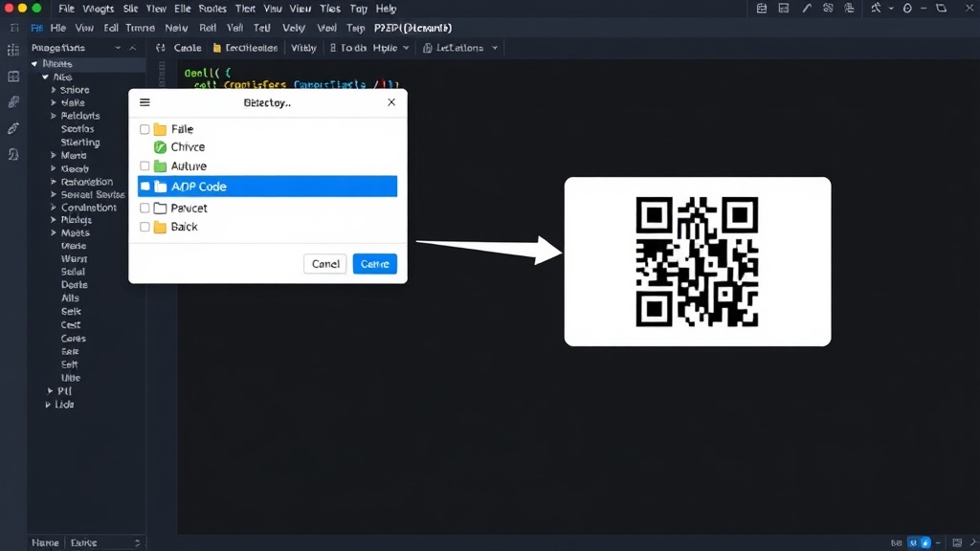The image size is (980, 551).
Task: Open the File menu in the top menu bar
Action: click(x=66, y=9)
